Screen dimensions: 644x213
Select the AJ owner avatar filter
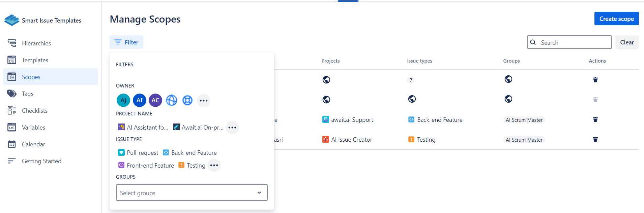[x=123, y=100]
